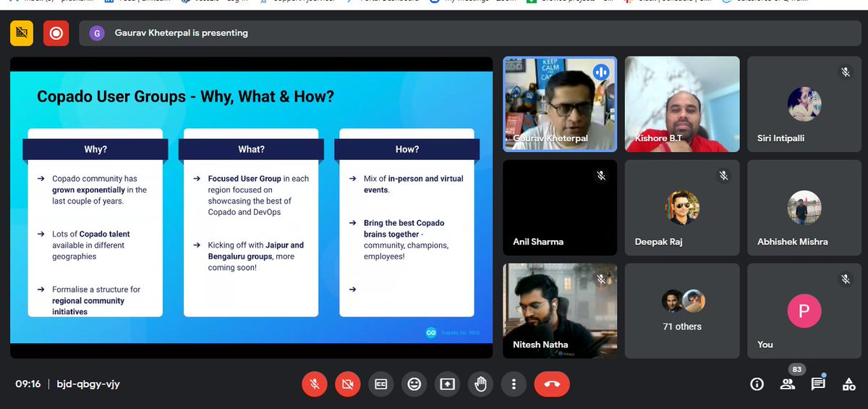Select Nitesh Natha's video tile
868x409 pixels.
click(x=560, y=311)
